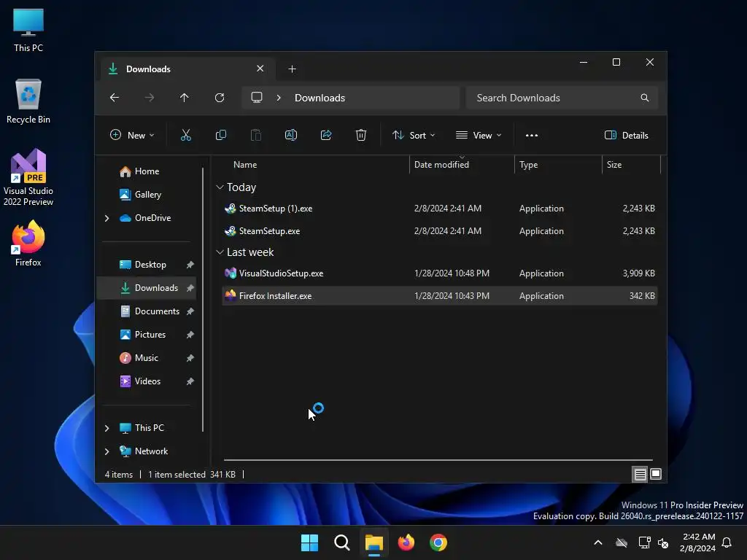747x560 pixels.
Task: Show hidden system tray icons
Action: coord(598,542)
